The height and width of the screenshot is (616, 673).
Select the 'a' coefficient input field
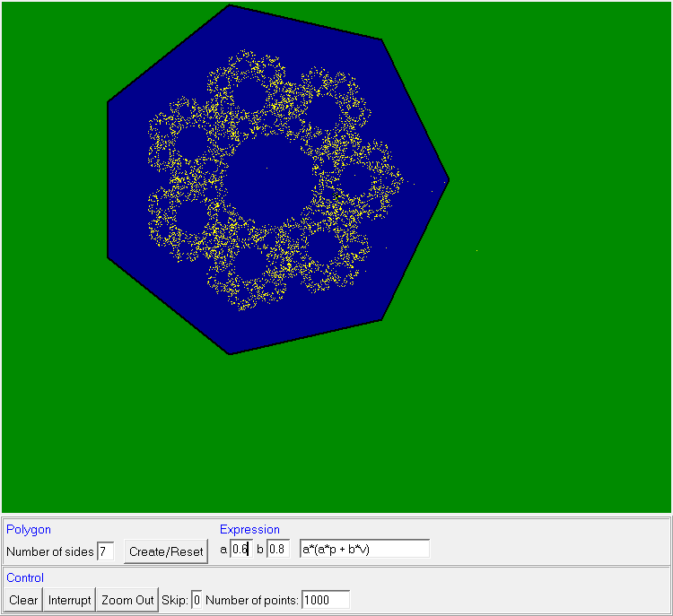[240, 549]
